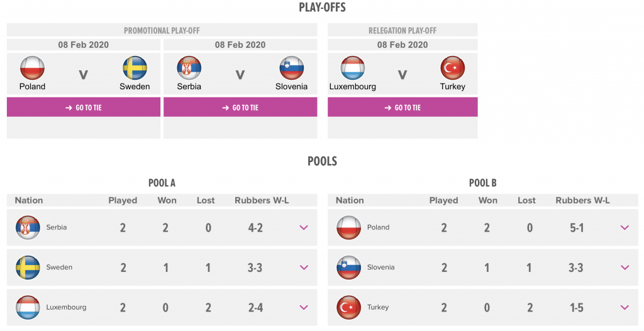Viewport: 644px width, 331px height.
Task: Click Poland flag in promotional play-off
Action: (x=32, y=68)
